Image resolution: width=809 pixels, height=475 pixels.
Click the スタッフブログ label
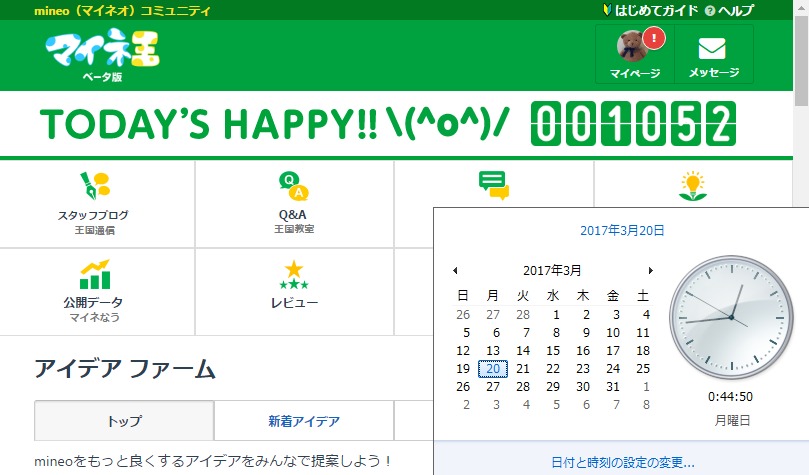(x=93, y=215)
